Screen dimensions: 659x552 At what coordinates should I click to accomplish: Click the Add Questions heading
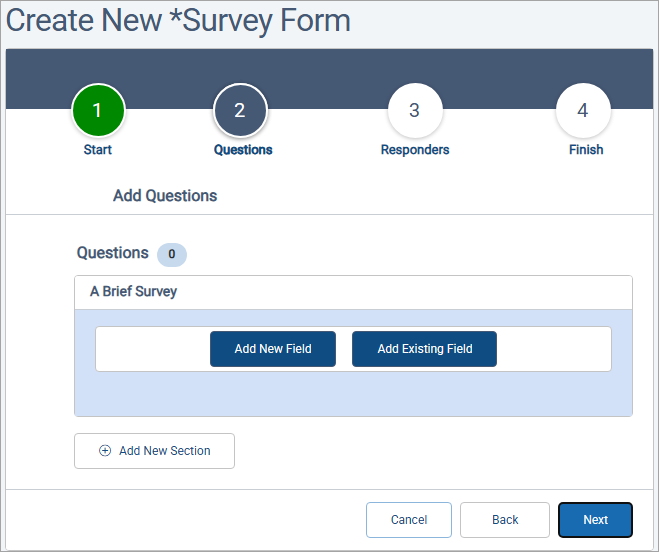[165, 196]
